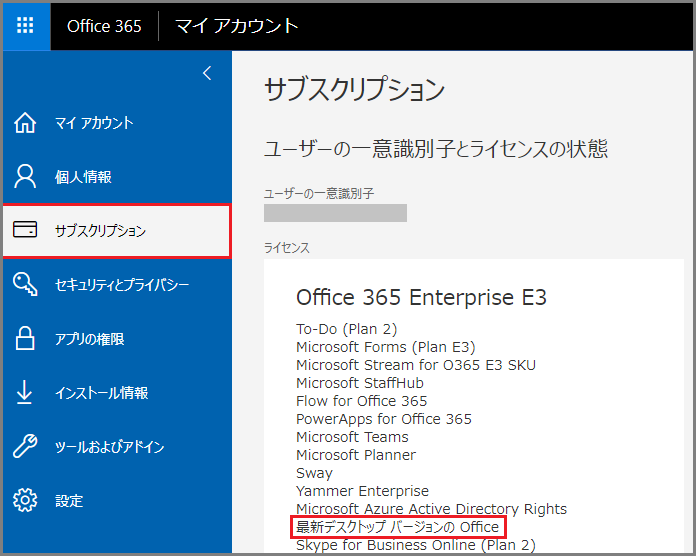Click the マイ アカウント header title
Viewport: 696px width, 556px height.
click(237, 26)
